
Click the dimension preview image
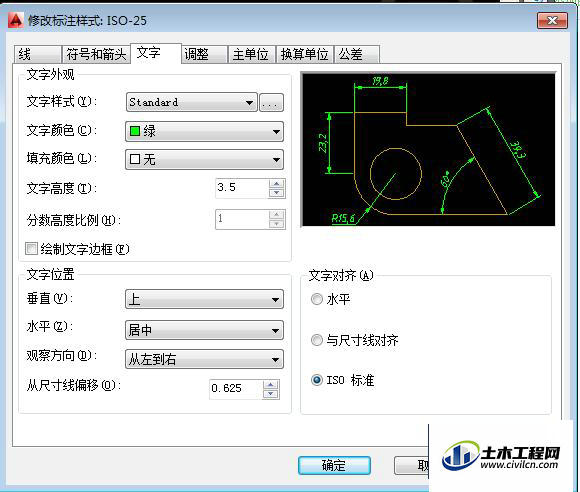pos(429,149)
